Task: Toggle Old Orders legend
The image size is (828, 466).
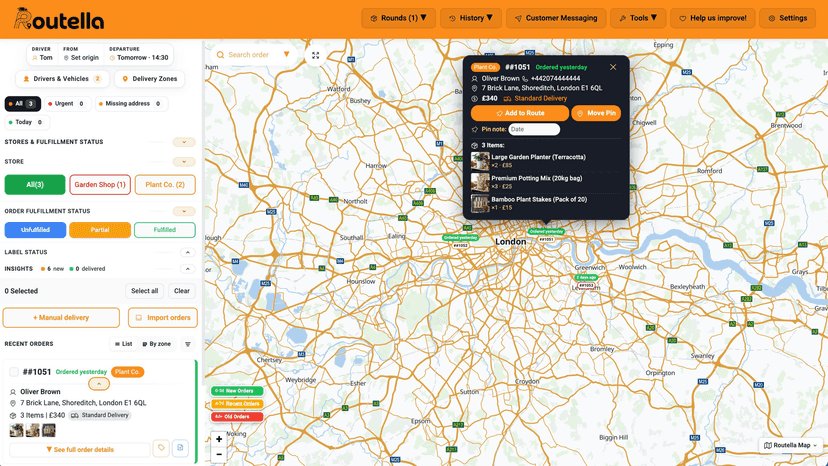Action: pyautogui.click(x=237, y=416)
